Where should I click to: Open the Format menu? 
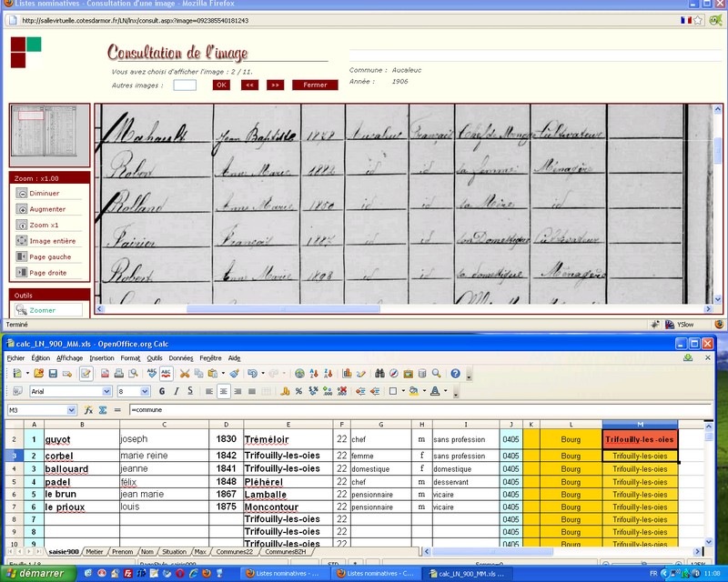coord(130,358)
